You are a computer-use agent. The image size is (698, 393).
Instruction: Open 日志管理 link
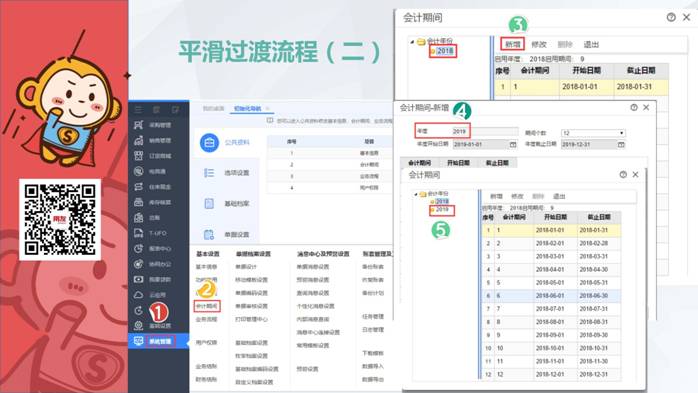pos(373,330)
